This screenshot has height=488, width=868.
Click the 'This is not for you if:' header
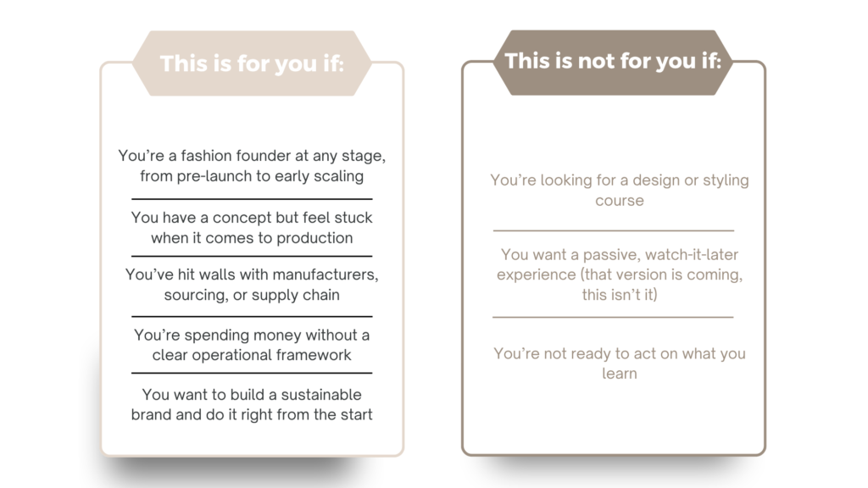click(x=614, y=61)
